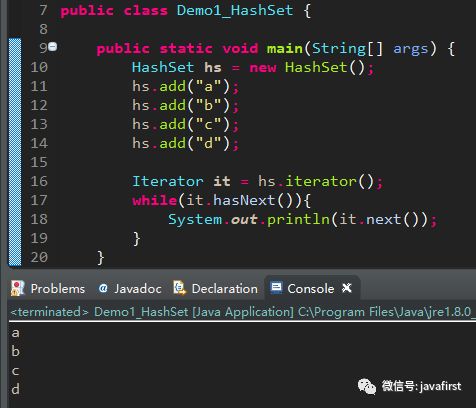Click line number 18 in gutter
Viewport: 476px width, 408px height.
tap(39, 219)
